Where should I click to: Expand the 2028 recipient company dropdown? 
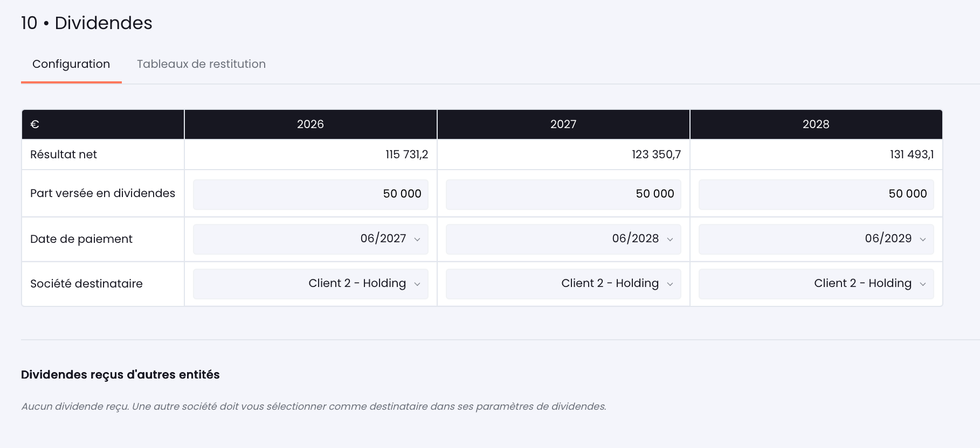point(816,284)
